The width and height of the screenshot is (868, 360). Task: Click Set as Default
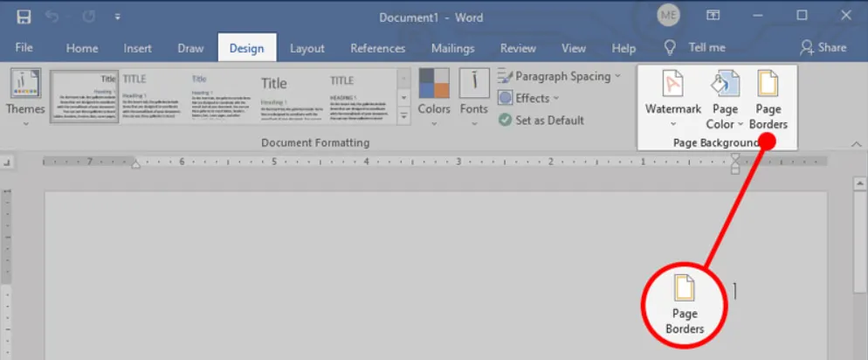pos(541,120)
